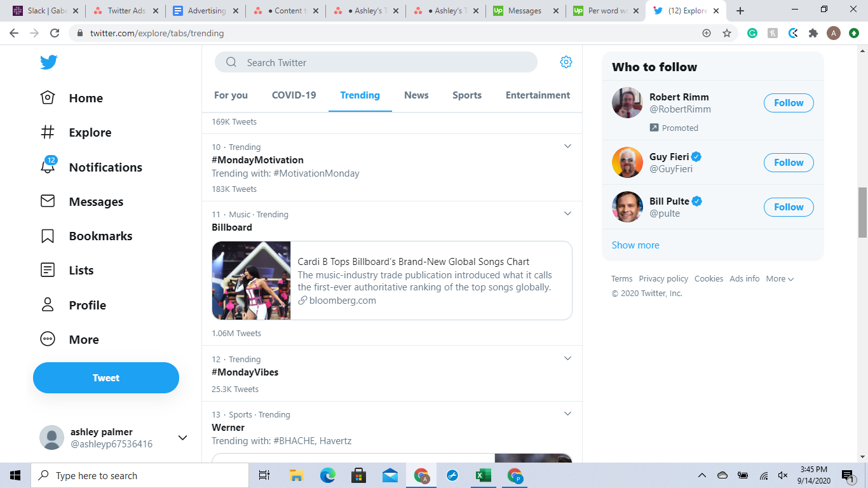Open Windows Start menu

tap(15, 475)
